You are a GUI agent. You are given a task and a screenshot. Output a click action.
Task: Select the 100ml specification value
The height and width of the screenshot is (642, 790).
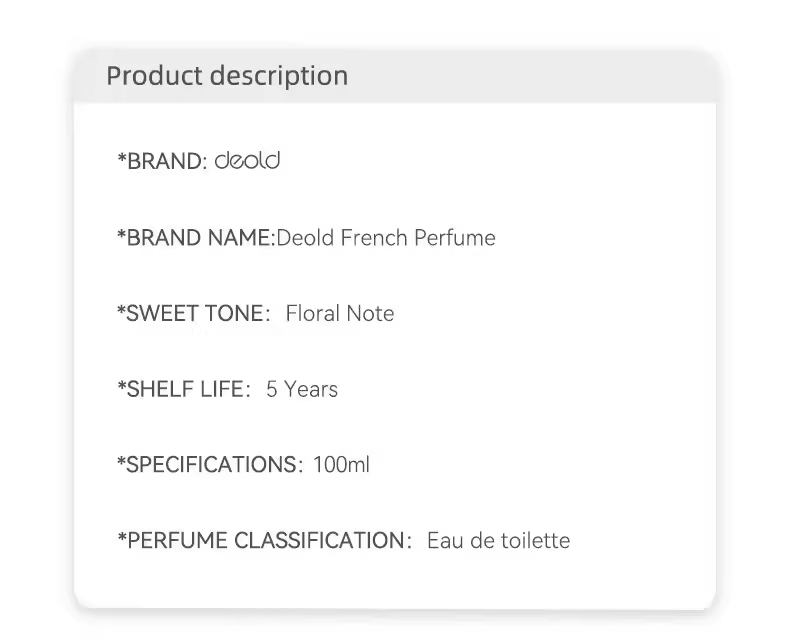point(341,465)
